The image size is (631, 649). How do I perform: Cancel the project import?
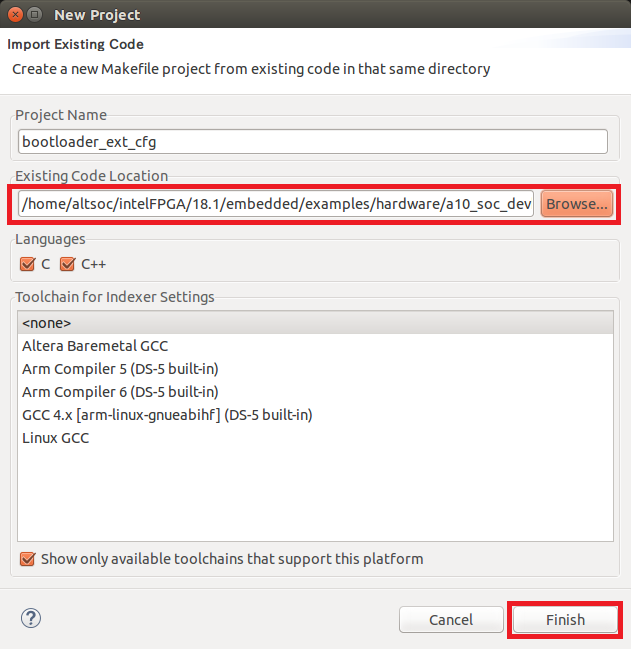point(451,620)
